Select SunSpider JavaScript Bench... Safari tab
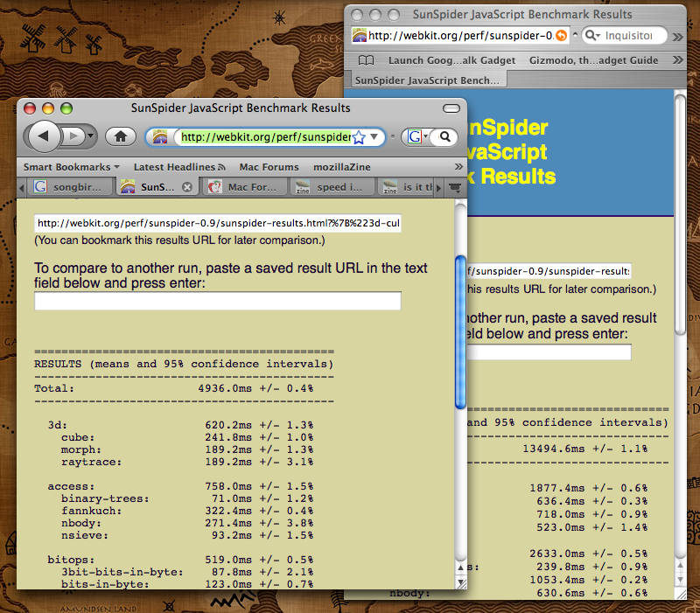The image size is (700, 613). coord(427,80)
